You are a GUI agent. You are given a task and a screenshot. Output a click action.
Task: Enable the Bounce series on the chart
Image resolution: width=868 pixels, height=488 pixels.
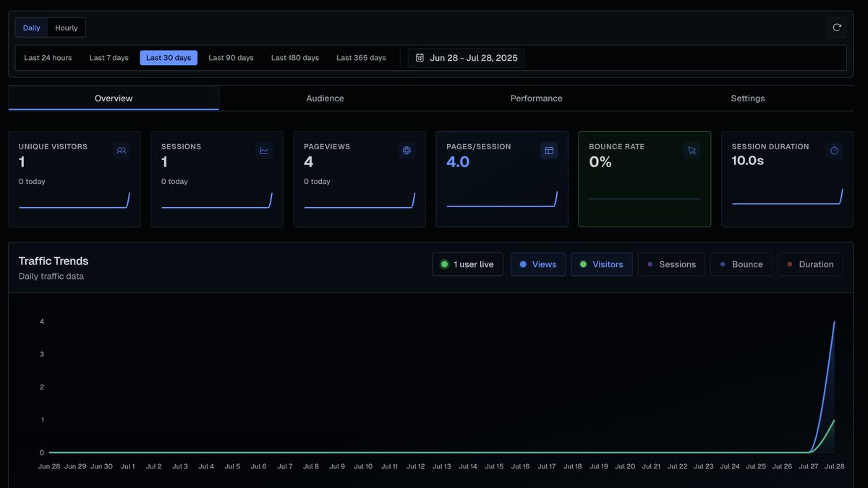(741, 264)
